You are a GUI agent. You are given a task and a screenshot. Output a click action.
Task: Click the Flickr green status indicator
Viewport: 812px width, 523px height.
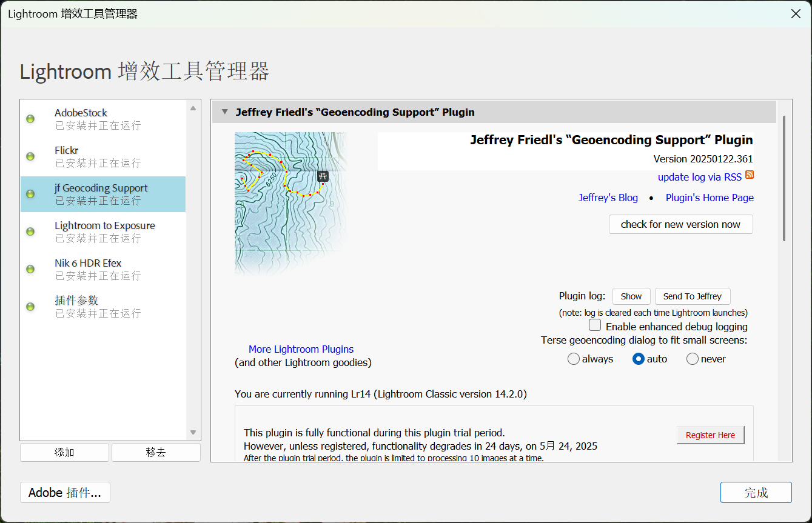coord(30,156)
